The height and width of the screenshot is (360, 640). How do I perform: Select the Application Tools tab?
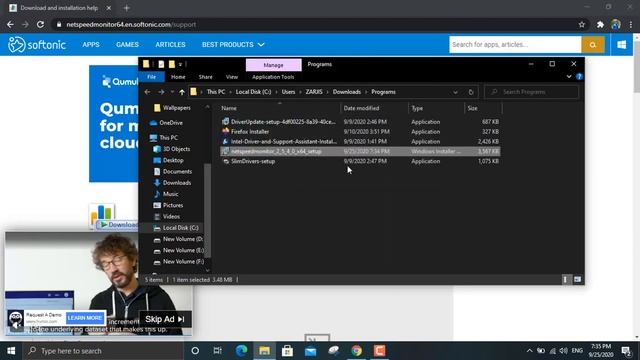click(273, 77)
